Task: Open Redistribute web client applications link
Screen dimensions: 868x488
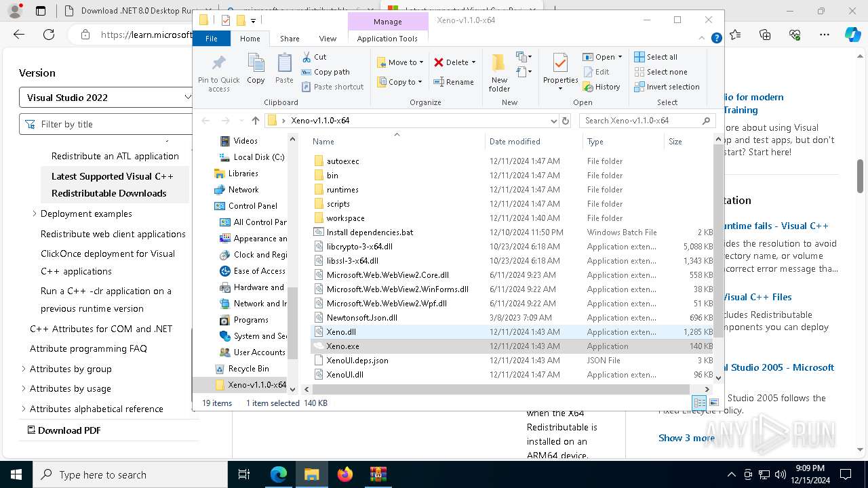Action: click(113, 234)
